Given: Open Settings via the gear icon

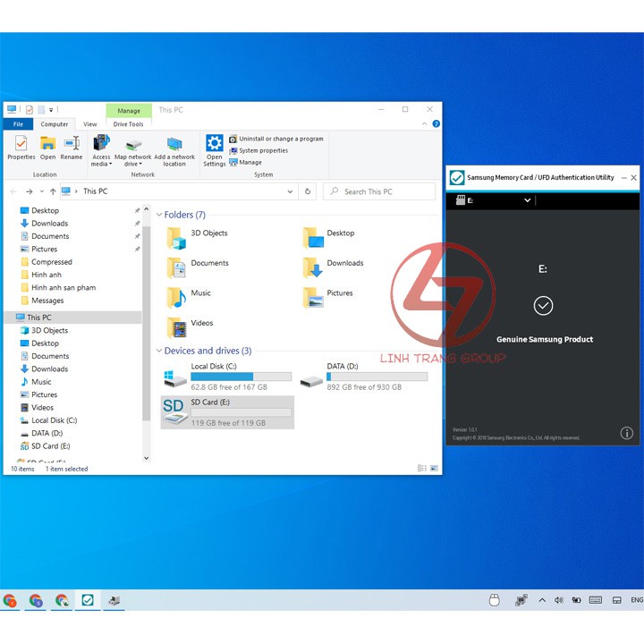Looking at the screenshot, I should pos(215,148).
